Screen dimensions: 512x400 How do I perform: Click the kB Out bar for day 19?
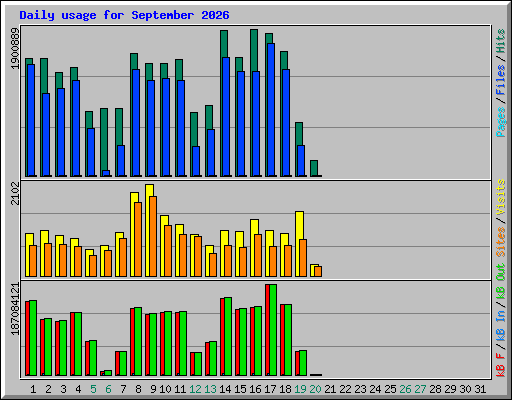(303, 363)
